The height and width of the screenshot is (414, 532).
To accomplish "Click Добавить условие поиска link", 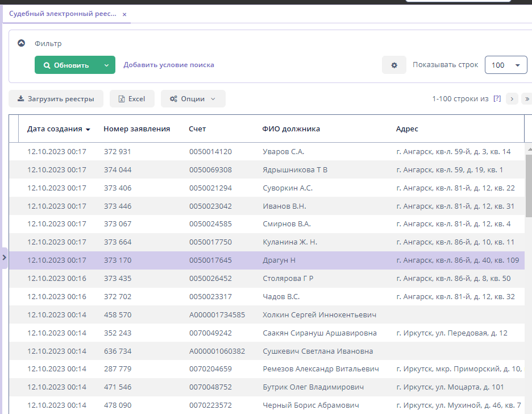I will point(169,65).
